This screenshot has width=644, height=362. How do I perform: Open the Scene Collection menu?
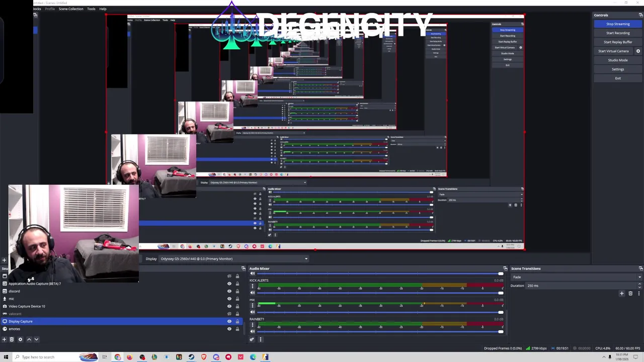pyautogui.click(x=71, y=9)
